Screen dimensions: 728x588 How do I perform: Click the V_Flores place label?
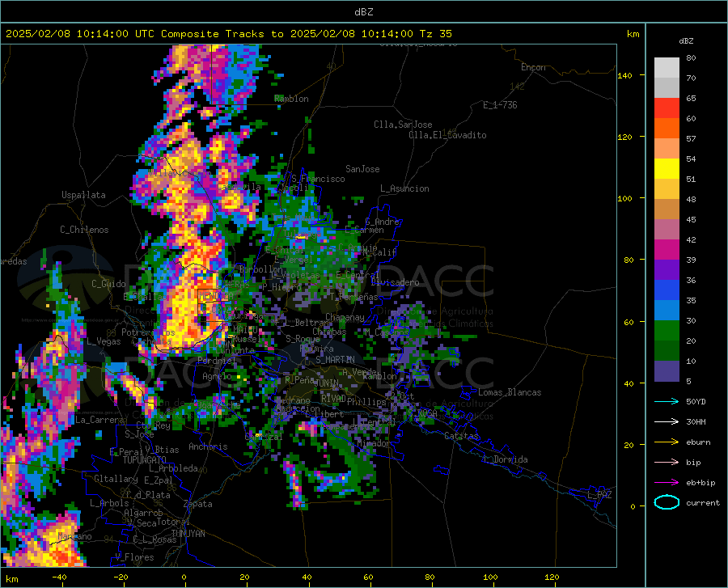[x=134, y=557]
